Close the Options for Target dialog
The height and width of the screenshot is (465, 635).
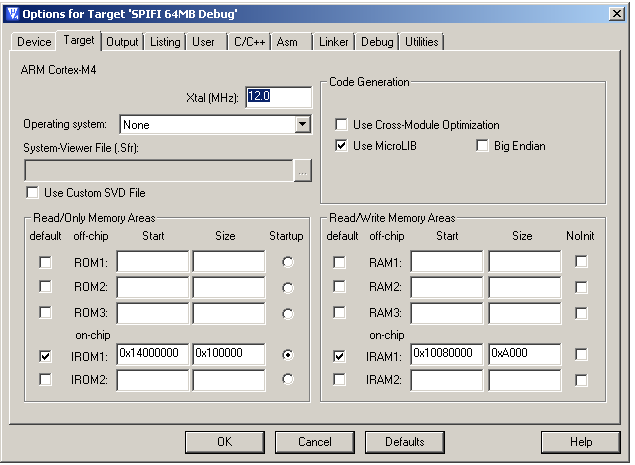point(616,14)
